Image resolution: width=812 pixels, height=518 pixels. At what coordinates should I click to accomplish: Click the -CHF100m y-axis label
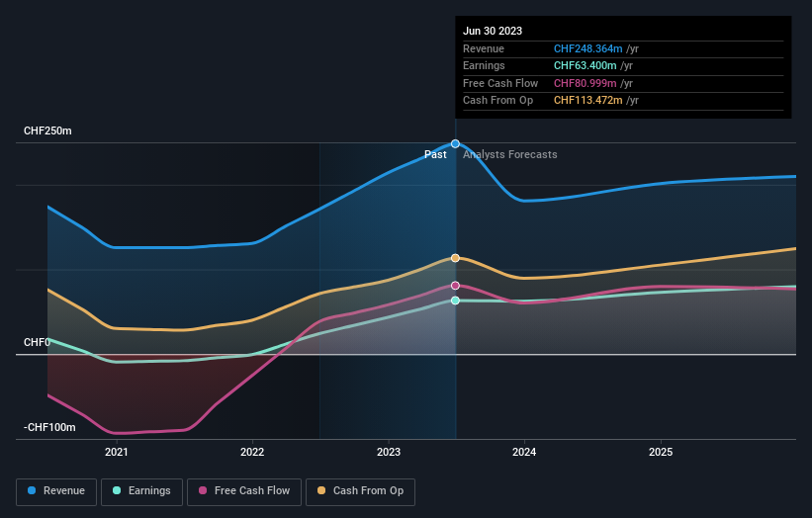(49, 427)
